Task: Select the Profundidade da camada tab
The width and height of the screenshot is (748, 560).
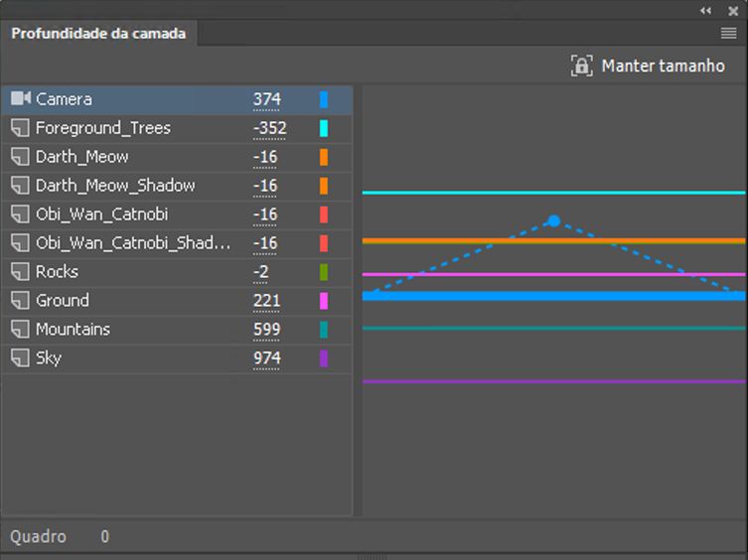Action: pyautogui.click(x=98, y=33)
